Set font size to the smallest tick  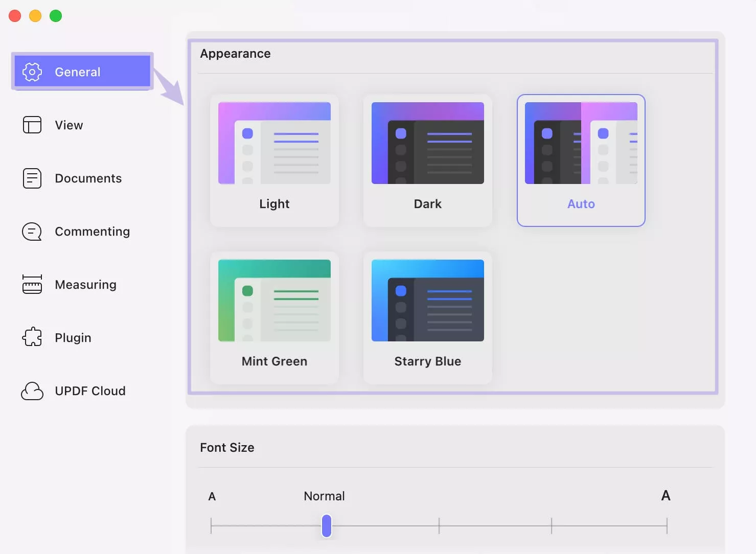211,526
